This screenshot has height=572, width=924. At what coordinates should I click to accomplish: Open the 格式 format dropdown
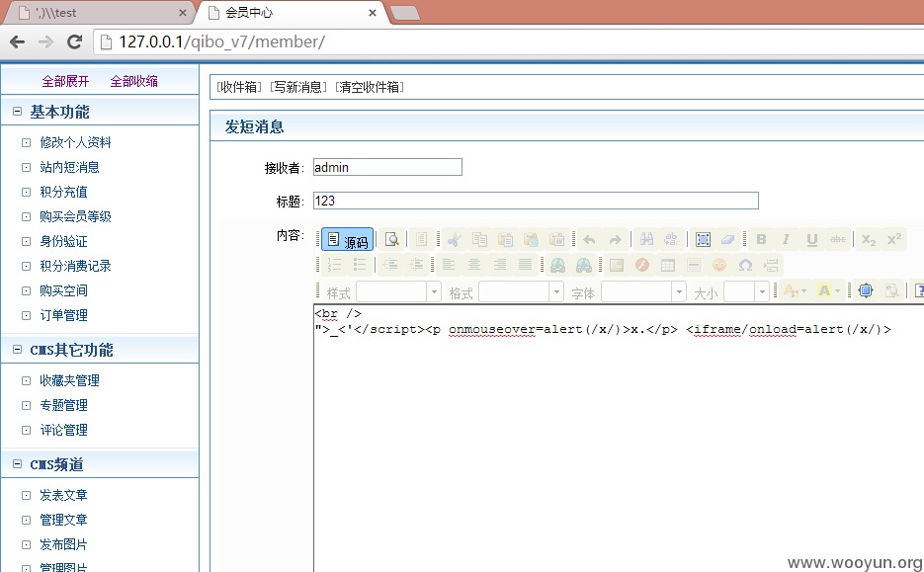pyautogui.click(x=521, y=291)
